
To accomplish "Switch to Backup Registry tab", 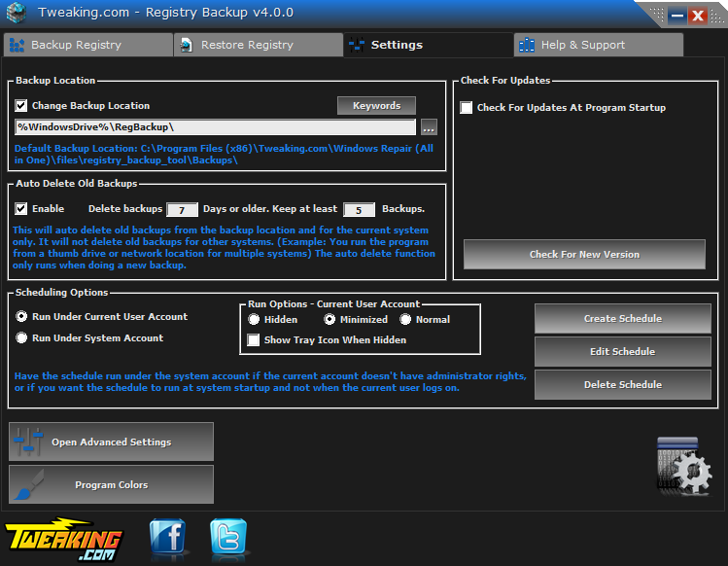I will [87, 45].
